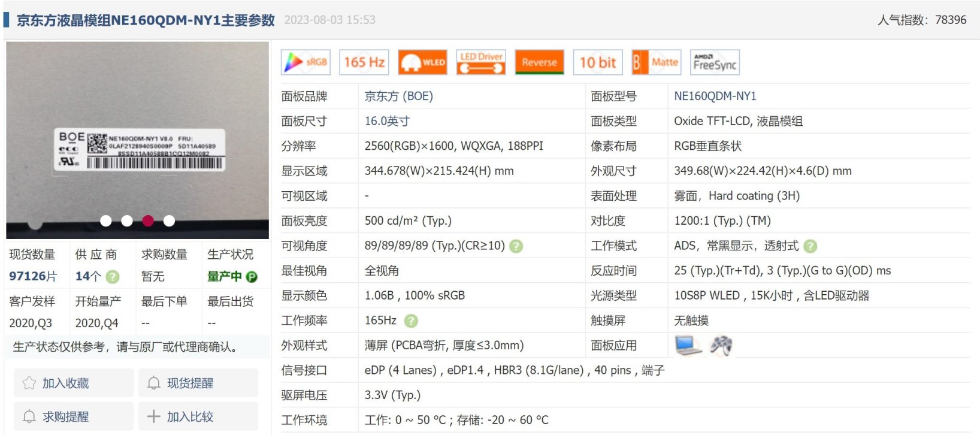Viewport: 980px width, 435px height.
Task: Click the 349.68(W)×224.42(H)×4.6(D) mm outline size
Action: 763,171
